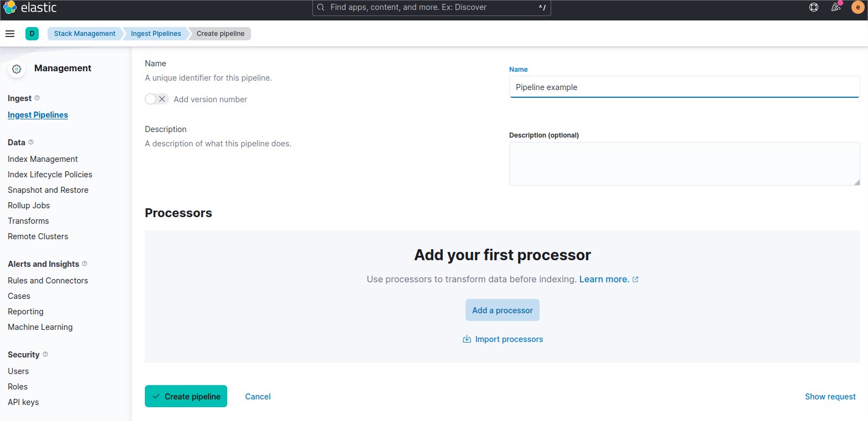Open the user profile avatar
Viewport: 868px width, 421px height.
[x=857, y=7]
